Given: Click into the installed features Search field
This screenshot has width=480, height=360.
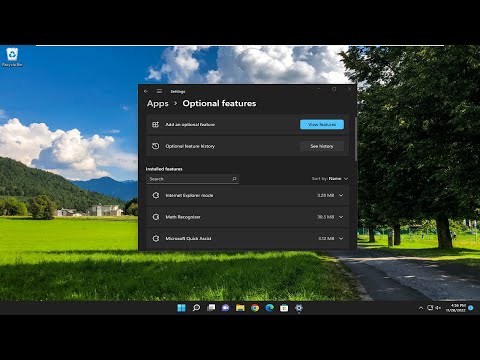Looking at the screenshot, I should point(192,179).
